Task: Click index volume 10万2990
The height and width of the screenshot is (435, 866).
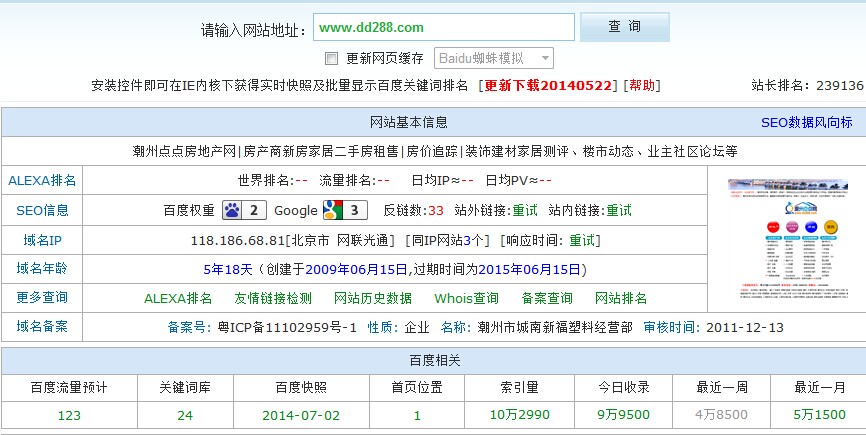Action: pos(519,415)
